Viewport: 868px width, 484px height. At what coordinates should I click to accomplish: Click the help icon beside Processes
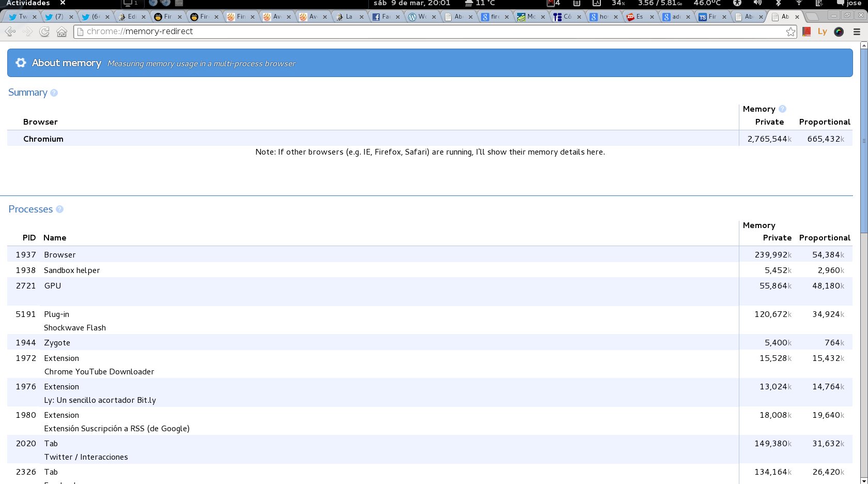click(59, 209)
